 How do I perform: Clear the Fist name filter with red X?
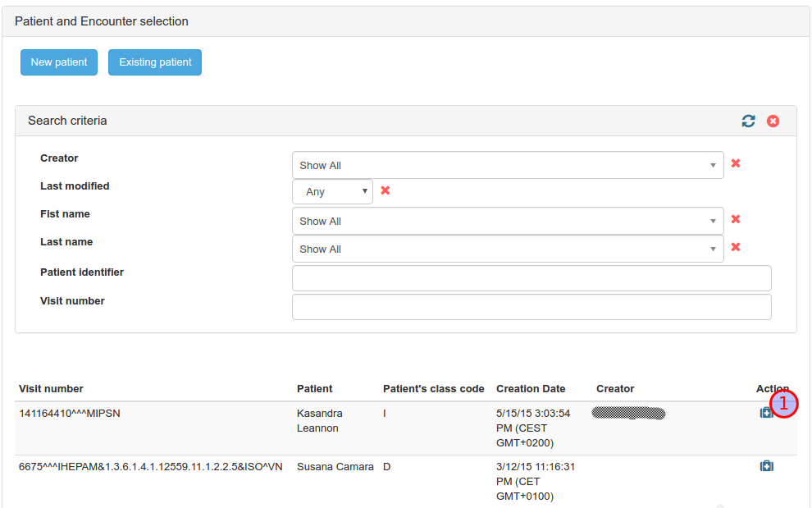click(x=736, y=219)
